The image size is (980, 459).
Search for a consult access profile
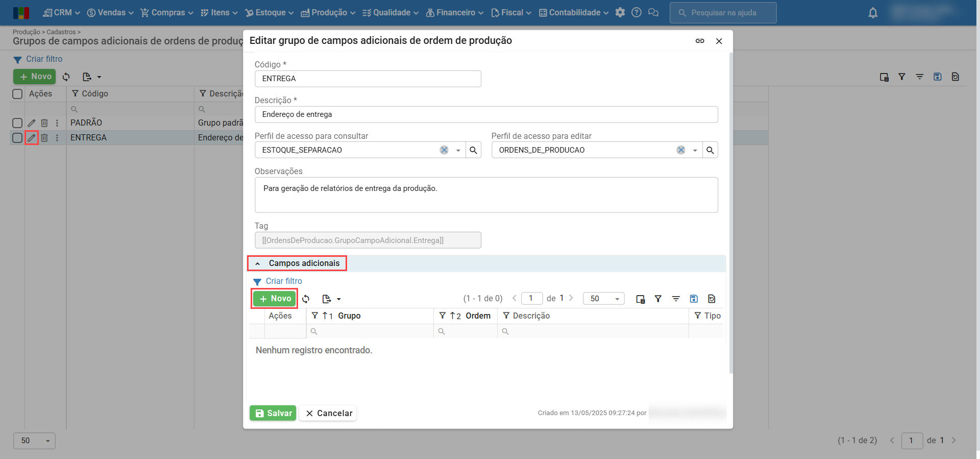click(473, 150)
